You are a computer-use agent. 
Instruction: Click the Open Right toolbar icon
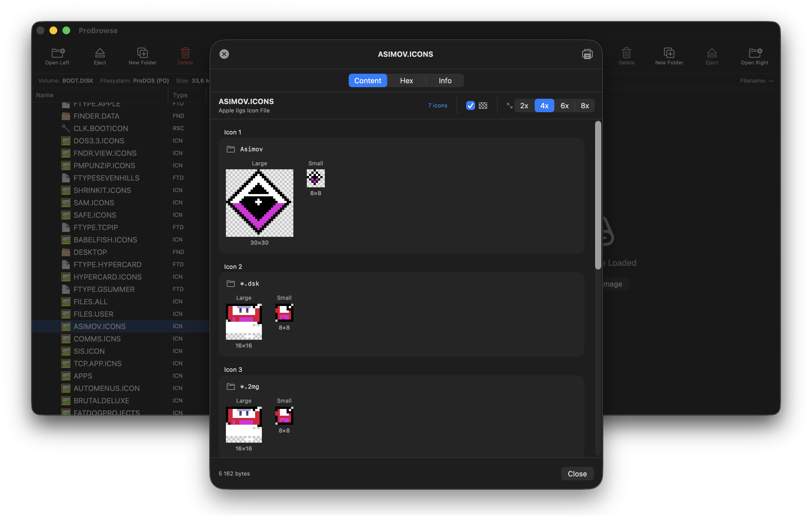pos(755,53)
